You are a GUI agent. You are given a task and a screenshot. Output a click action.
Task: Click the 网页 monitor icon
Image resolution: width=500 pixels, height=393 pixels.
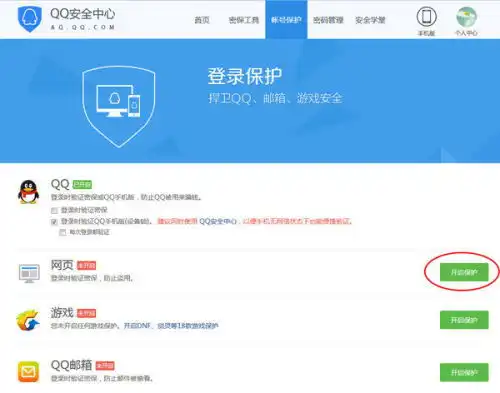tap(29, 273)
